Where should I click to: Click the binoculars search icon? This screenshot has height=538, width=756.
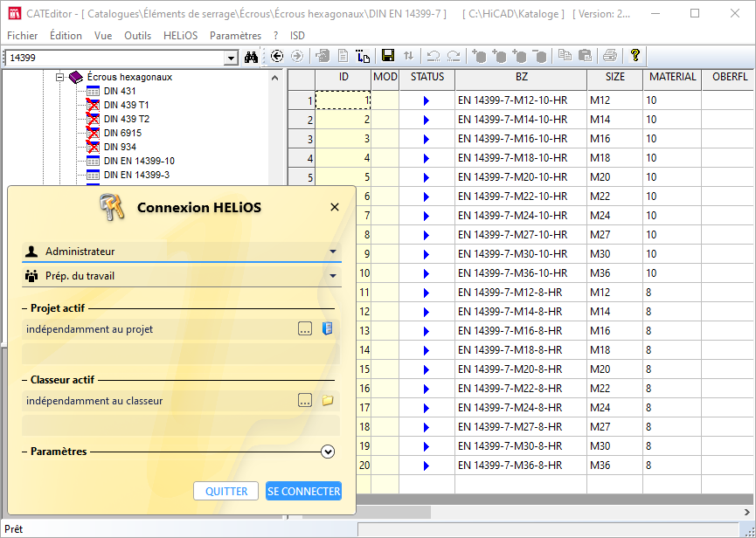(x=251, y=57)
